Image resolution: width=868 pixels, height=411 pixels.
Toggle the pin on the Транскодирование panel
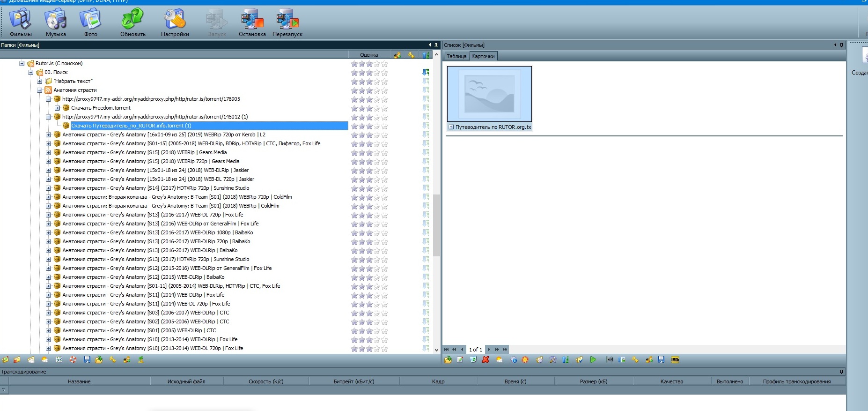[x=841, y=372]
